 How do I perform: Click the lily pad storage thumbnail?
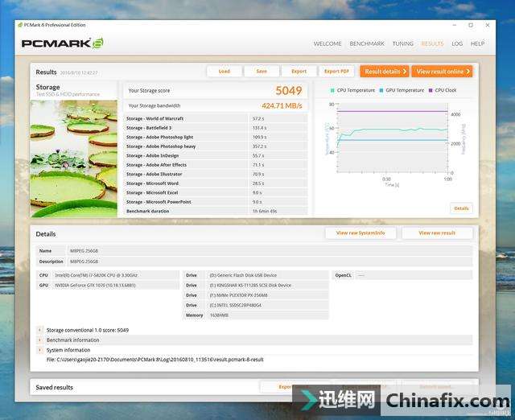[x=74, y=159]
